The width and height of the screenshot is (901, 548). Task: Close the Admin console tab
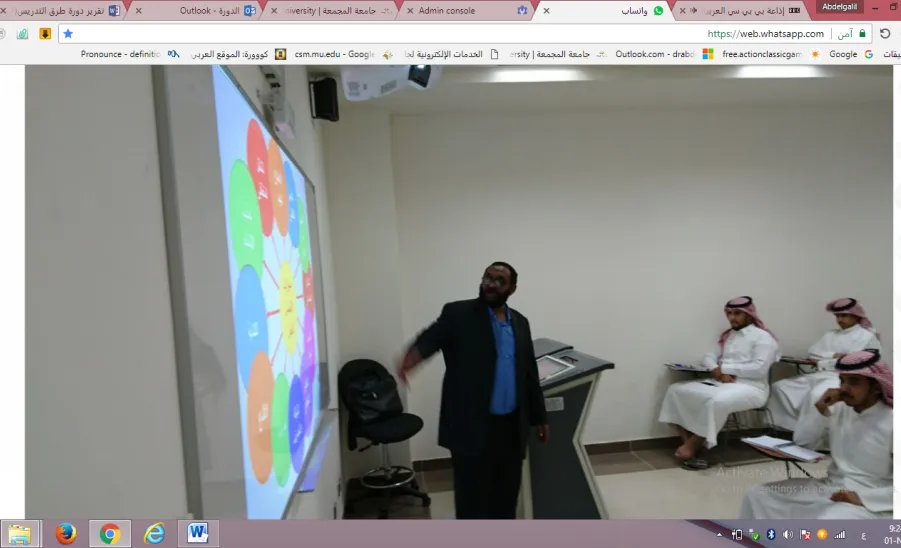410,11
